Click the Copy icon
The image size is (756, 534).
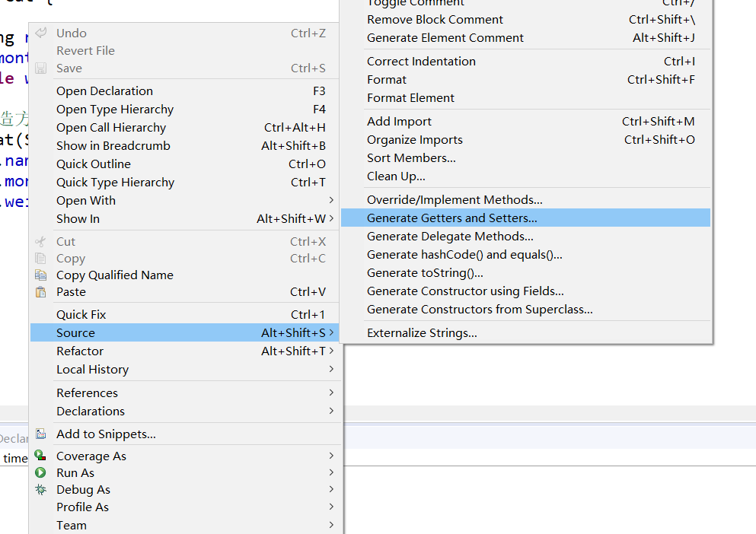41,259
